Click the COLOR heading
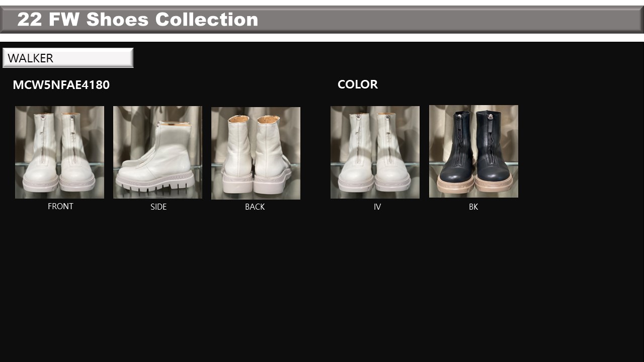This screenshot has width=644, height=362. [x=358, y=84]
